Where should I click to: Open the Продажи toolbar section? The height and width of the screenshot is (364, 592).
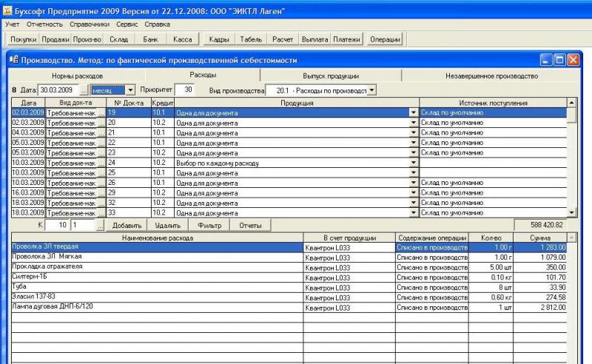click(x=55, y=39)
